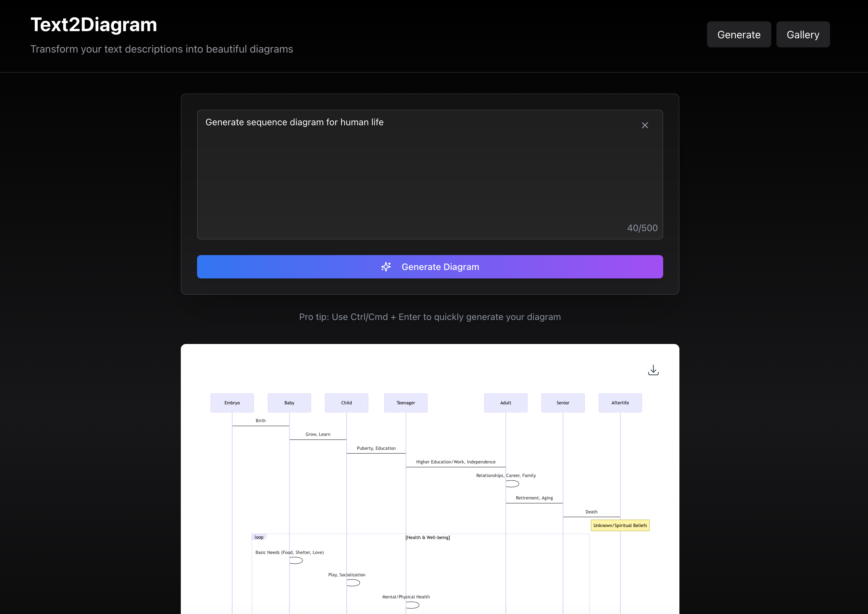
Task: Select the Afterlife participant box
Action: (620, 403)
